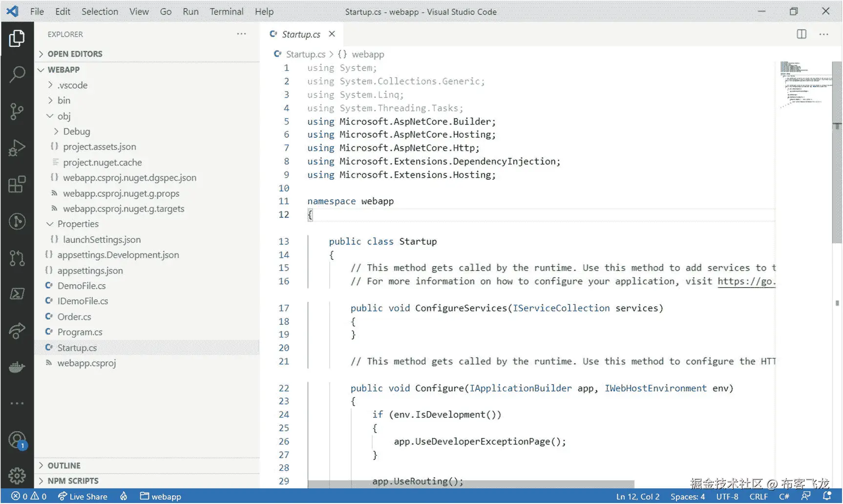Open appsettings.Development.json file
843x504 pixels.
click(147, 254)
